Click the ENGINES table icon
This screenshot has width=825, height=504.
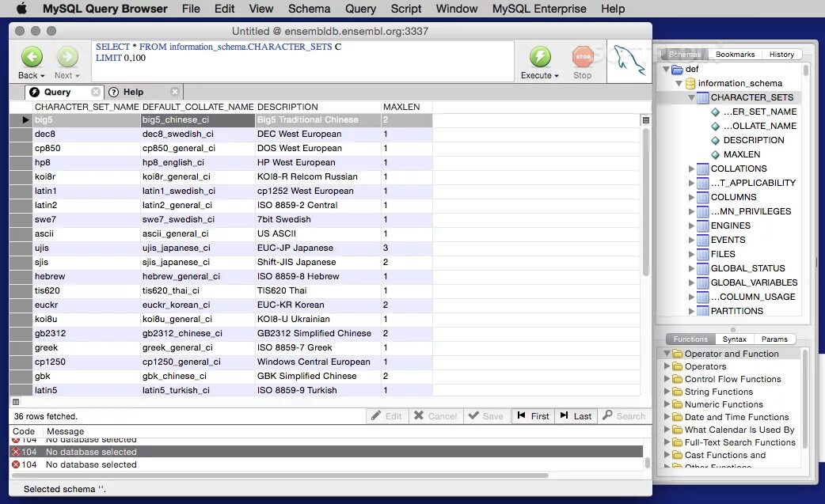702,225
